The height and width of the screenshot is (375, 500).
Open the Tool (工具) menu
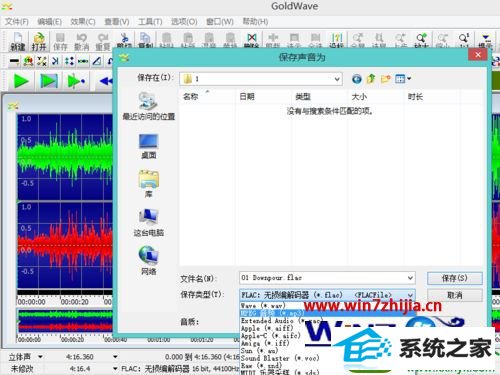coord(150,22)
